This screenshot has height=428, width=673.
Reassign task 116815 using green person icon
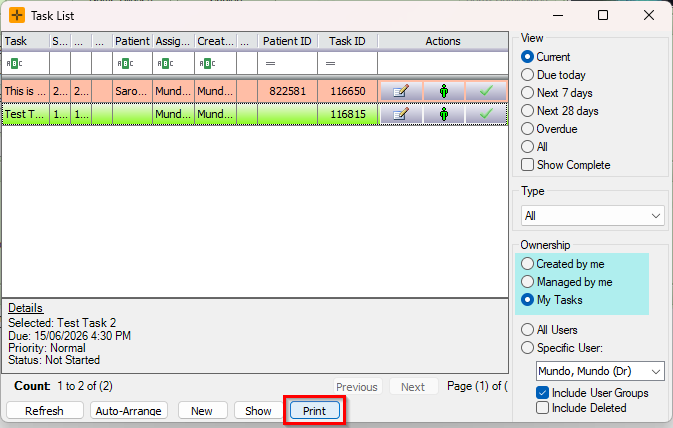(x=444, y=114)
